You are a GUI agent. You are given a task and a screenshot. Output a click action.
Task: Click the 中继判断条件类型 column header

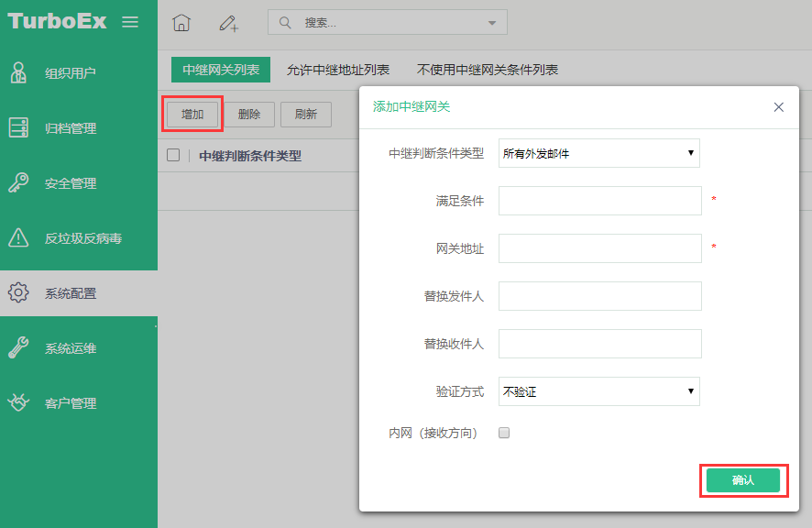[250, 156]
